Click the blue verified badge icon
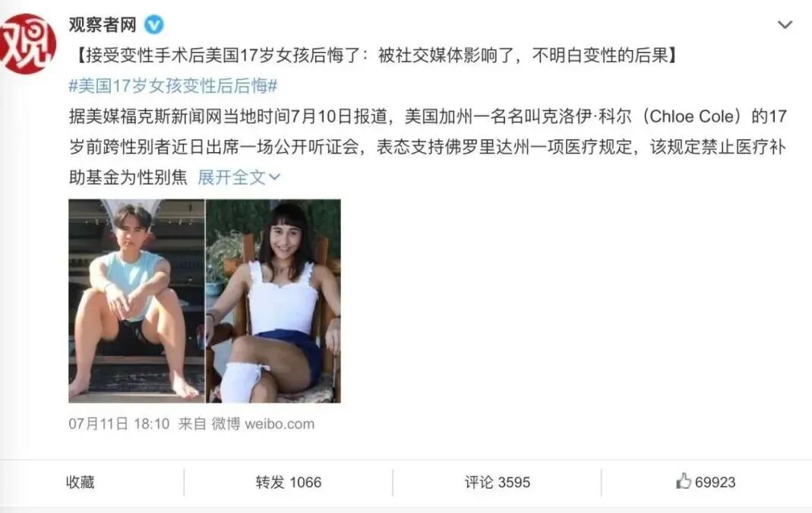The height and width of the screenshot is (513, 812). click(153, 24)
